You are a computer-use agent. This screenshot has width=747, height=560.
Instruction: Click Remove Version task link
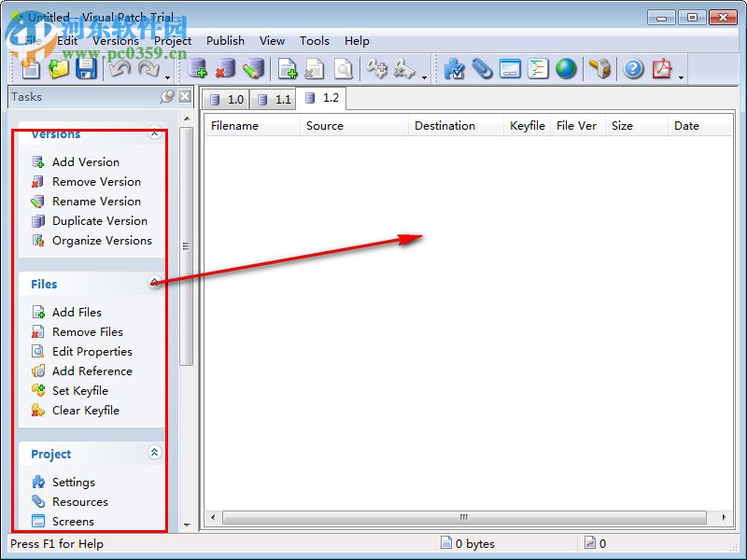[97, 181]
